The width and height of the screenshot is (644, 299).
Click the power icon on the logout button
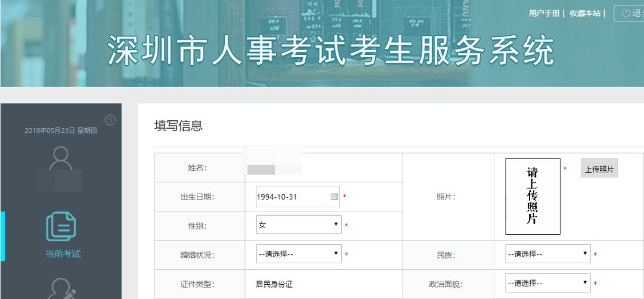(x=626, y=13)
